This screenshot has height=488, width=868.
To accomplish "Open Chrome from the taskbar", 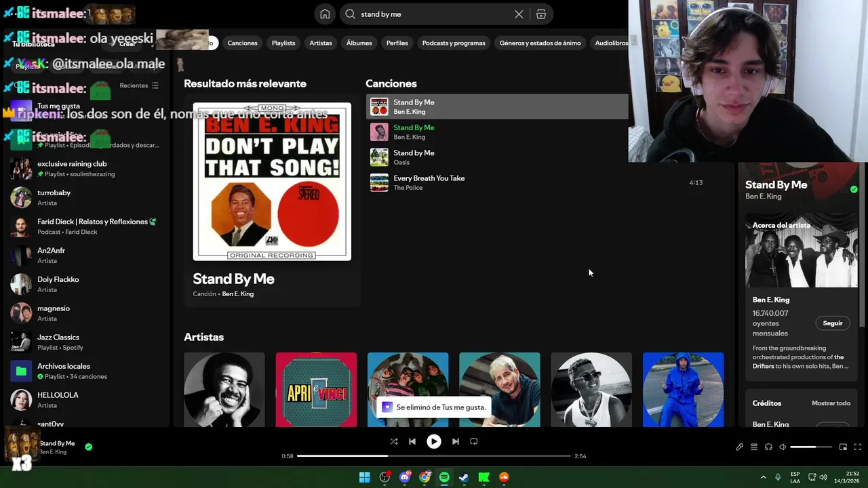I will [x=425, y=477].
